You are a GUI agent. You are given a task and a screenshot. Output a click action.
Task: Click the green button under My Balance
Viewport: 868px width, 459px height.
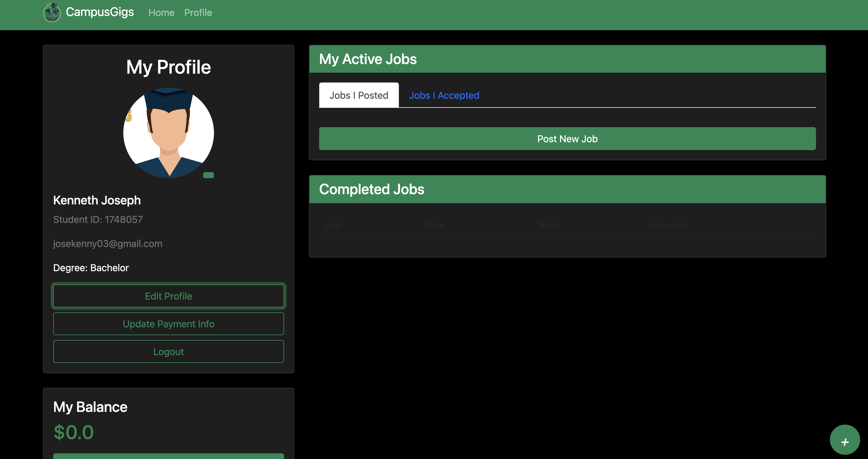[168, 456]
